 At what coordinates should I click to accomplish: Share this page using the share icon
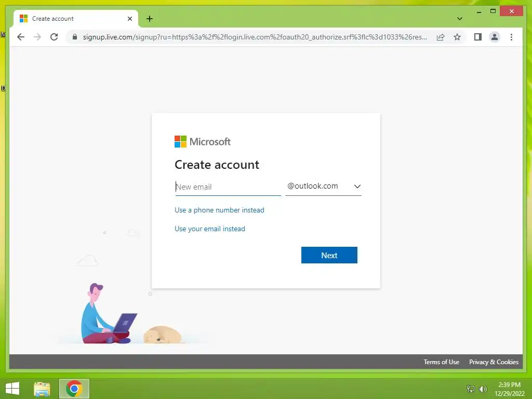click(441, 37)
